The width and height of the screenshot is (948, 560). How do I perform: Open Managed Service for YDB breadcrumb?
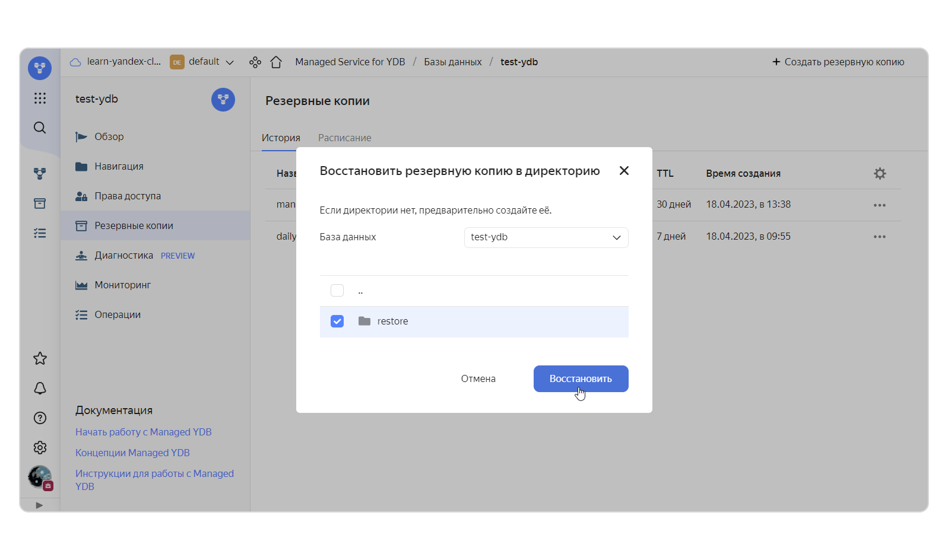click(350, 62)
